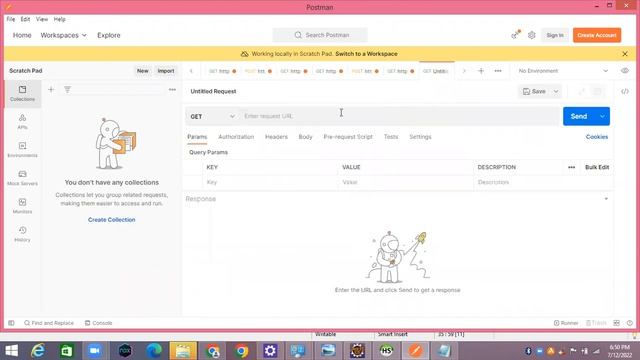Switch to the Pre-request Script tab
This screenshot has width=640, height=360.
(x=348, y=137)
